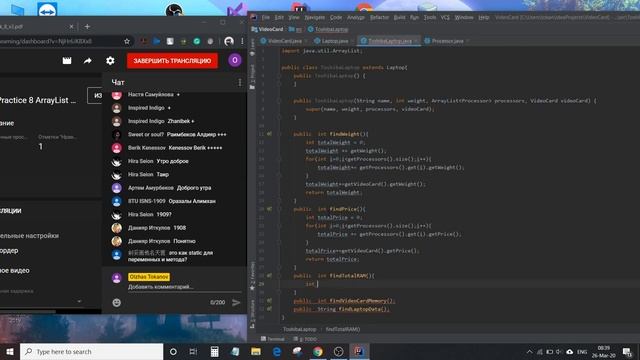
Task: Open the Run menu
Action: [x=414, y=18]
